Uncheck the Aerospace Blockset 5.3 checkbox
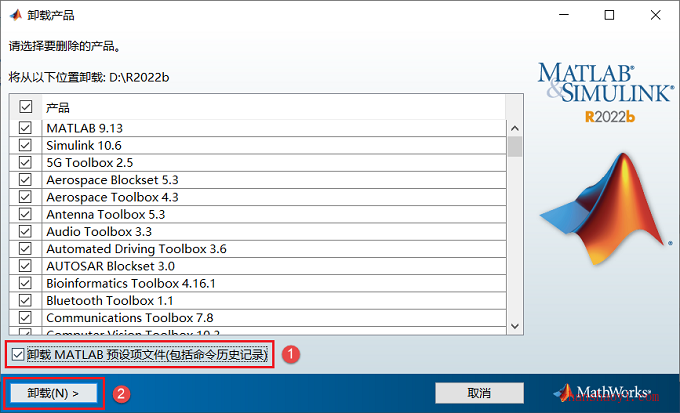Viewport: 680px width, 413px height. click(25, 180)
